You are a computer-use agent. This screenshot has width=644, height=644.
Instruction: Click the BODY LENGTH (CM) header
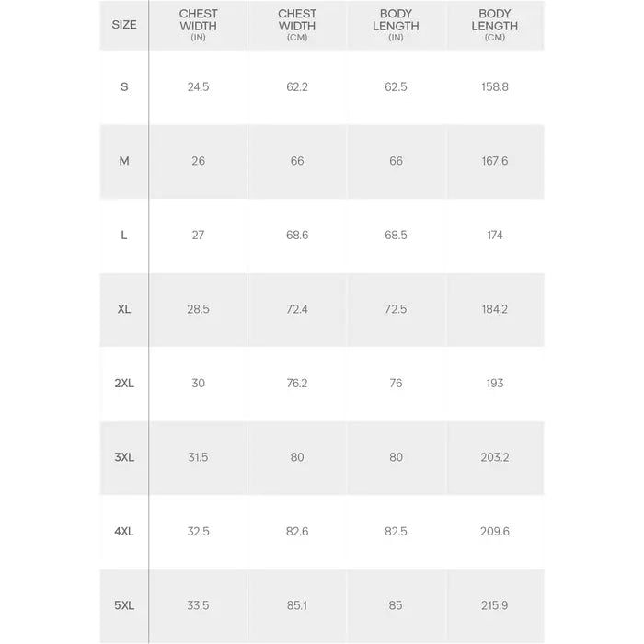[x=495, y=25]
